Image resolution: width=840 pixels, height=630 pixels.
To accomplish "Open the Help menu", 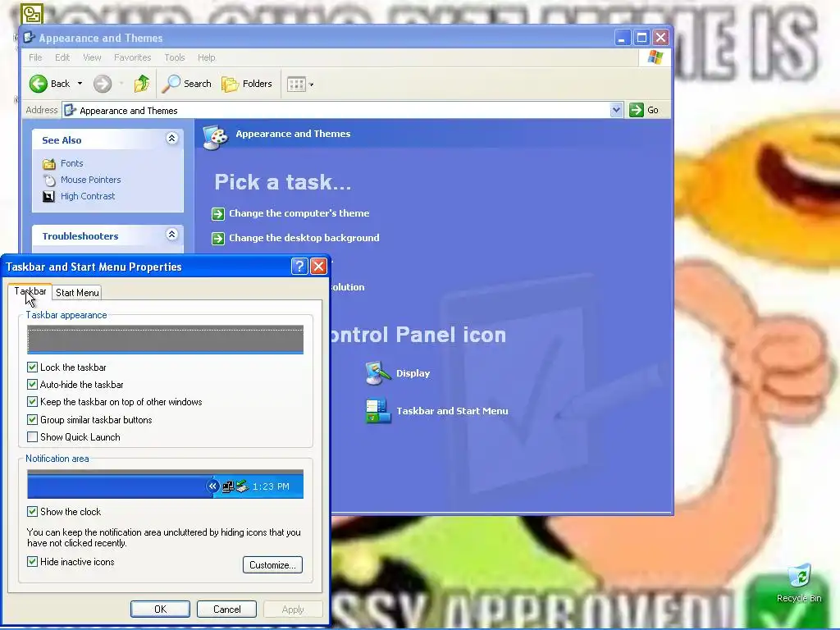I will tap(206, 57).
